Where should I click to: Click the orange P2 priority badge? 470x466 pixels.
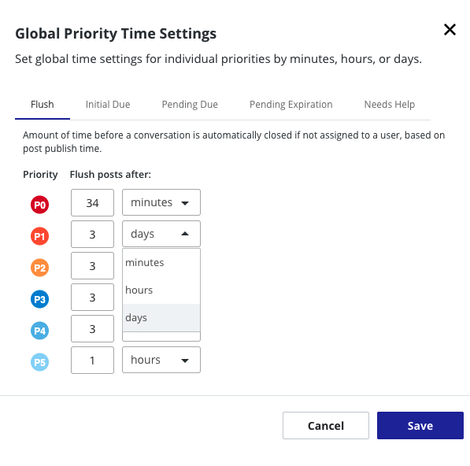tap(40, 267)
